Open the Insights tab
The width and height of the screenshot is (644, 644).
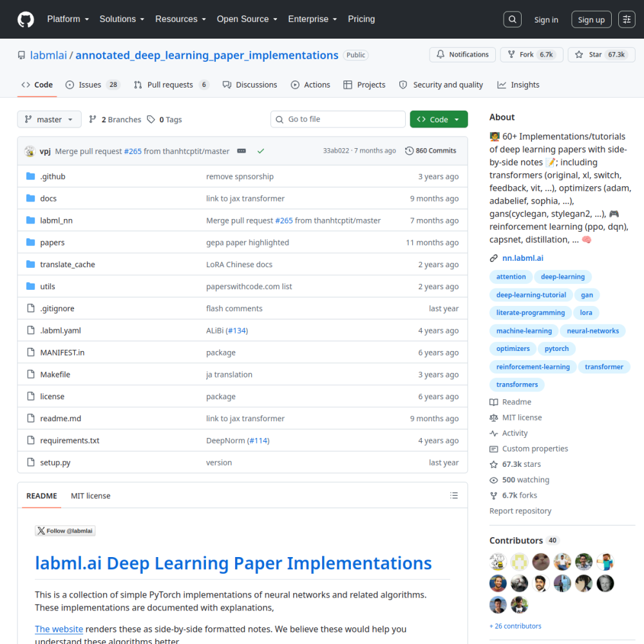tap(518, 84)
